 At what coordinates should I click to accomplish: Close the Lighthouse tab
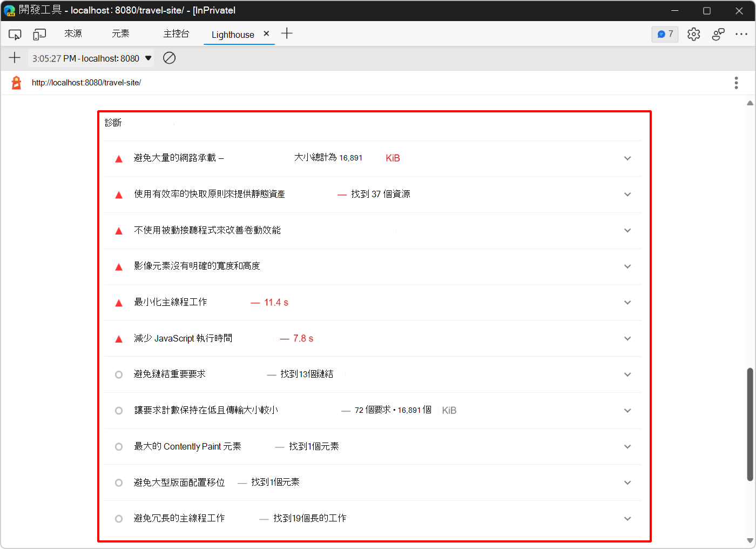(x=266, y=34)
